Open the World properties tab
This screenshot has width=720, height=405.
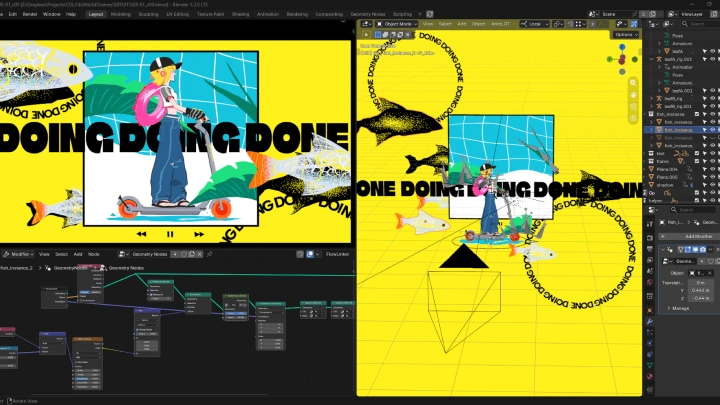point(650,282)
